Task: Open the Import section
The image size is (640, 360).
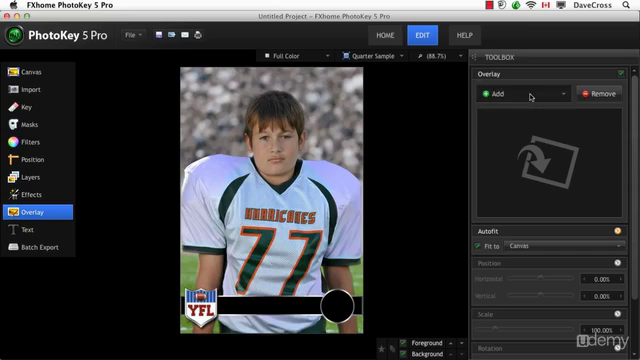Action: [38, 90]
